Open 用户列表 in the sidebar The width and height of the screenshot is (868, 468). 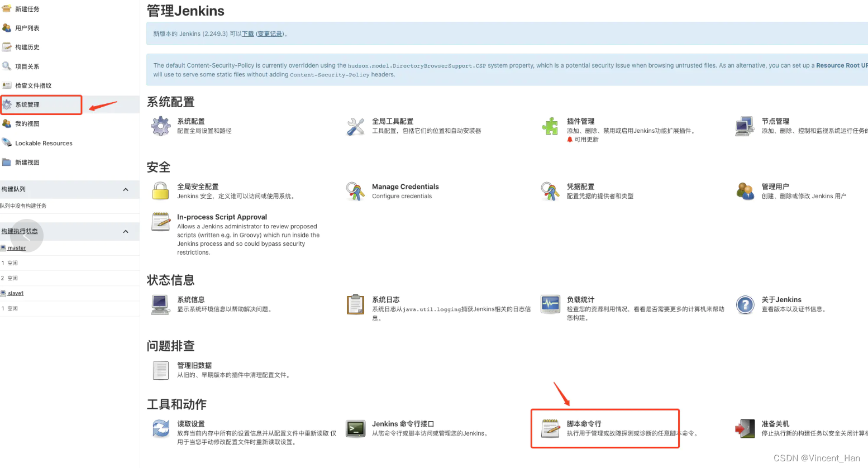coord(27,28)
